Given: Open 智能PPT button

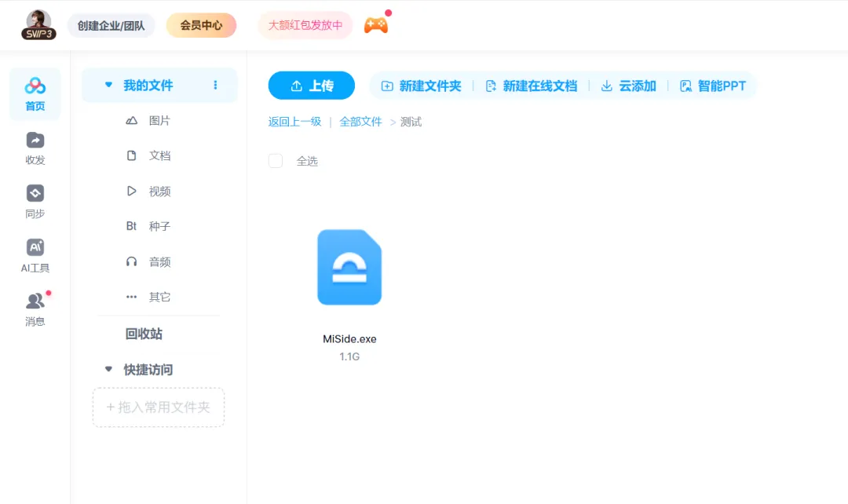Looking at the screenshot, I should coord(713,86).
